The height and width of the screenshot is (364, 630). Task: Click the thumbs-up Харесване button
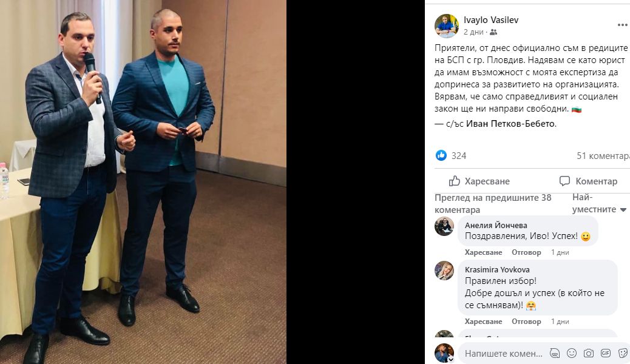point(479,181)
